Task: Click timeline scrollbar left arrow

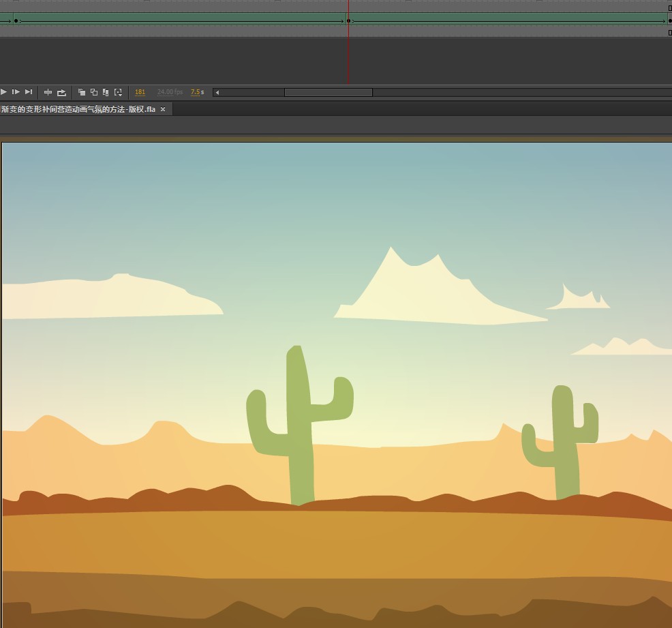Action: [217, 93]
